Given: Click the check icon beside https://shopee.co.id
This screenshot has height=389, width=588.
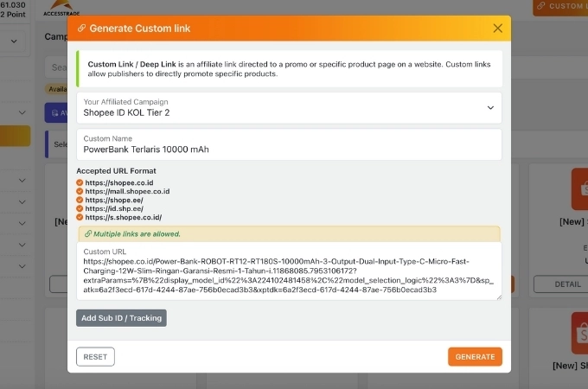Looking at the screenshot, I should [x=80, y=182].
